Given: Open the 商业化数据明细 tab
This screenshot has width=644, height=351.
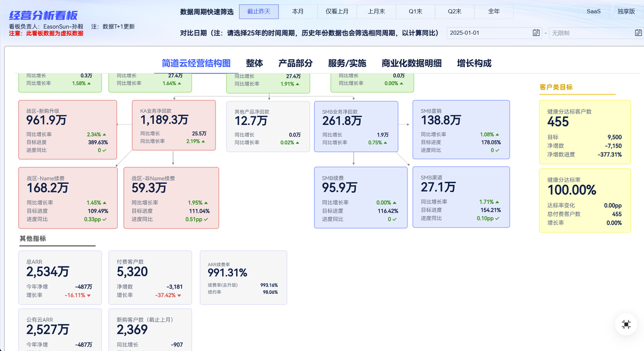Looking at the screenshot, I should 412,63.
